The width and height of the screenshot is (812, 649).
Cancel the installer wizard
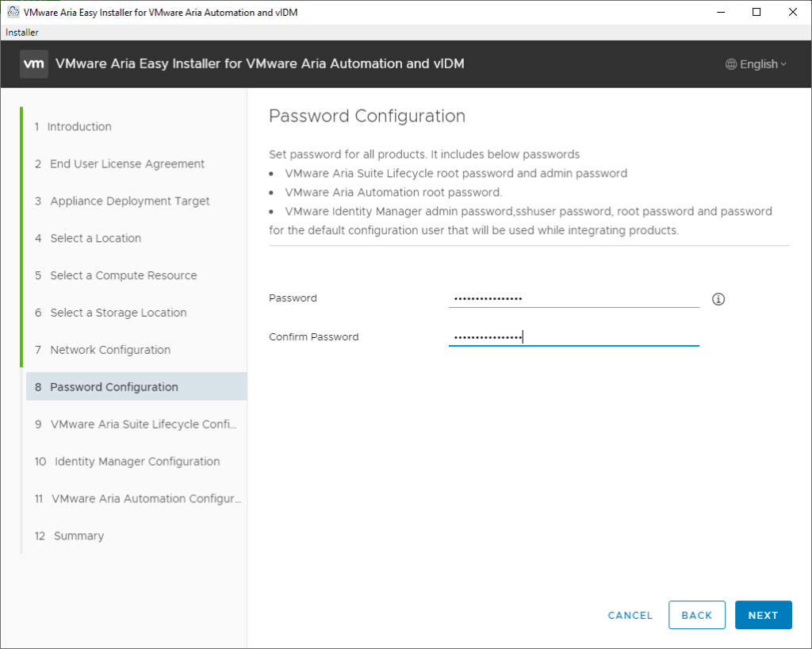[x=630, y=615]
